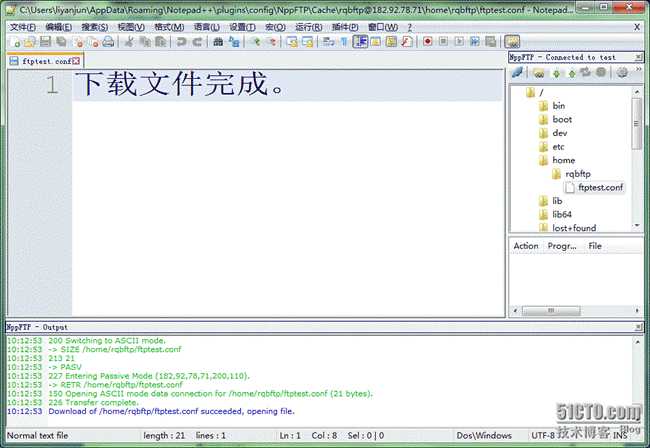Toggle word wrap in the toolbar
Image resolution: width=650 pixels, height=448 pixels.
coord(329,42)
